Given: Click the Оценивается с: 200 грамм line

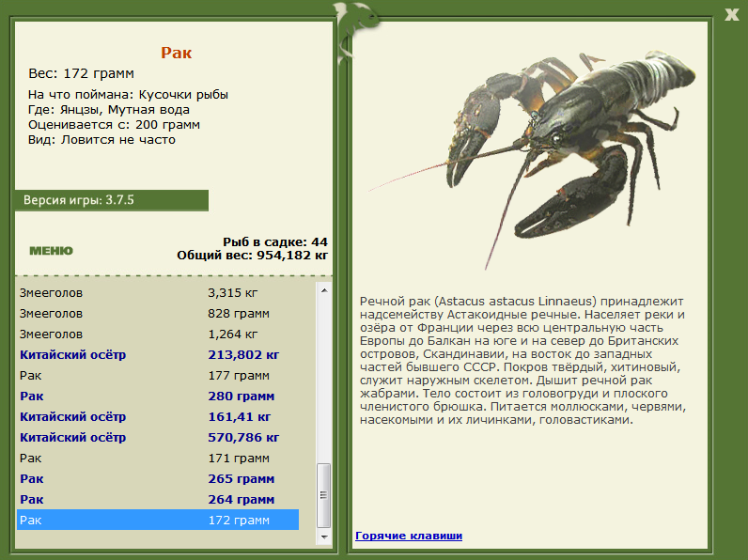Looking at the screenshot, I should pyautogui.click(x=114, y=125).
